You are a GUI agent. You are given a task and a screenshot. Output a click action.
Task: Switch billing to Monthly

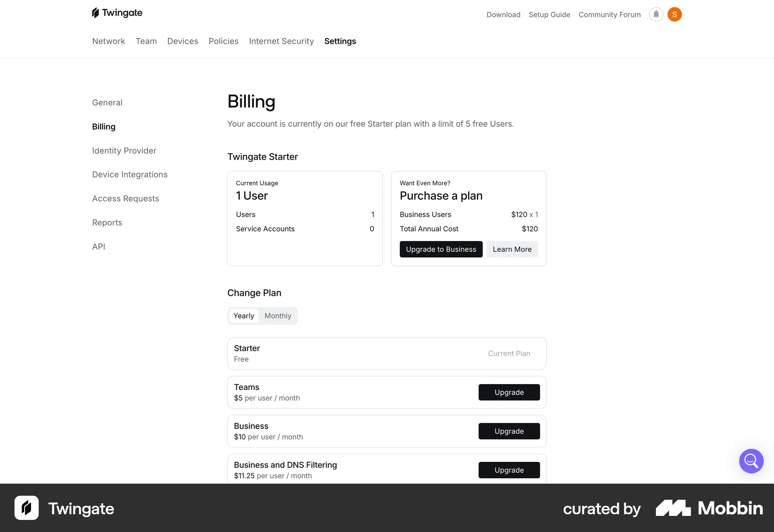click(x=277, y=316)
